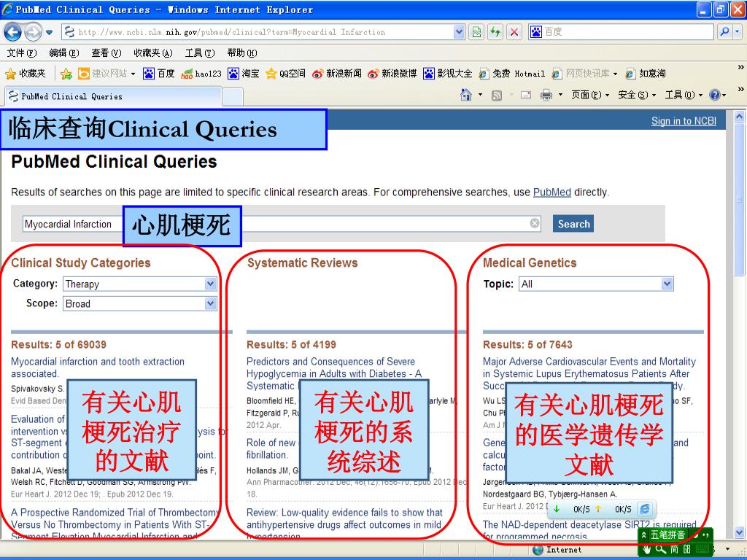This screenshot has width=747, height=560.
Task: Open the 收藏夹(A) menu
Action: pyautogui.click(x=153, y=52)
